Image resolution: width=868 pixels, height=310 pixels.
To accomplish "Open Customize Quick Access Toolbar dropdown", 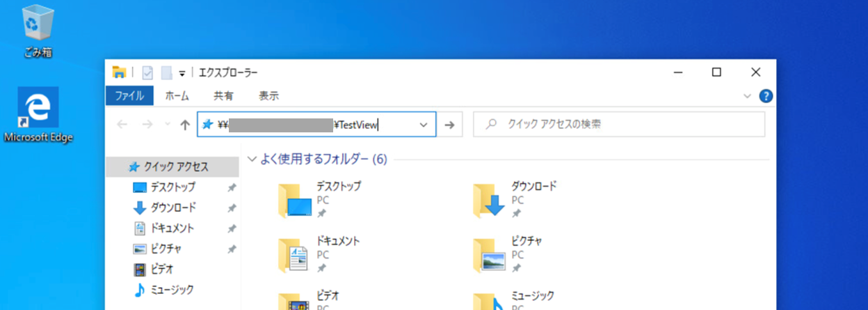I will point(182,73).
